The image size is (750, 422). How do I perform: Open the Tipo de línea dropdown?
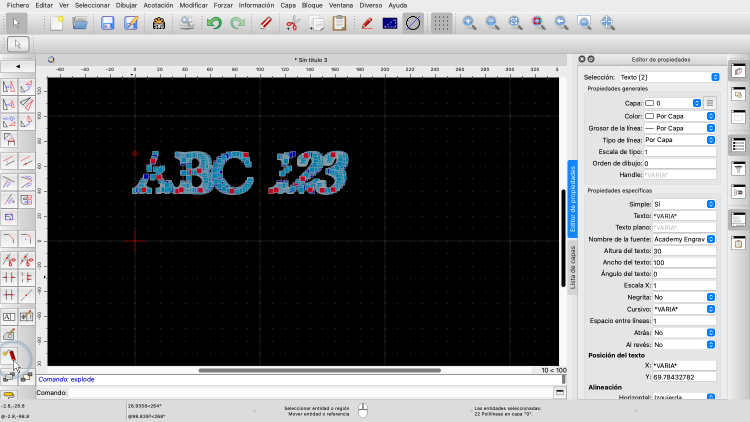[x=680, y=140]
